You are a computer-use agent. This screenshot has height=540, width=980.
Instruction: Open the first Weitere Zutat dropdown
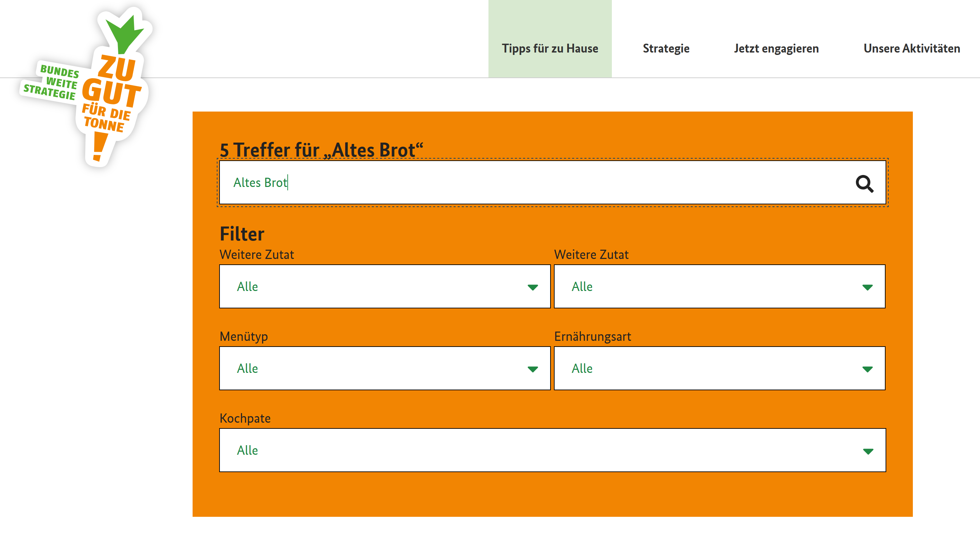[x=385, y=287]
